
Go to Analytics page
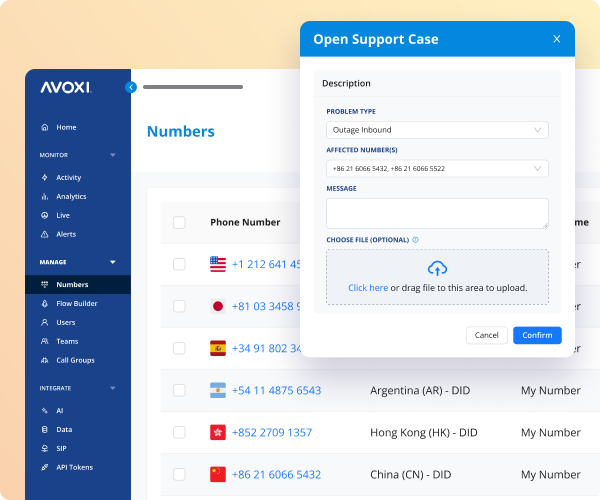[71, 197]
